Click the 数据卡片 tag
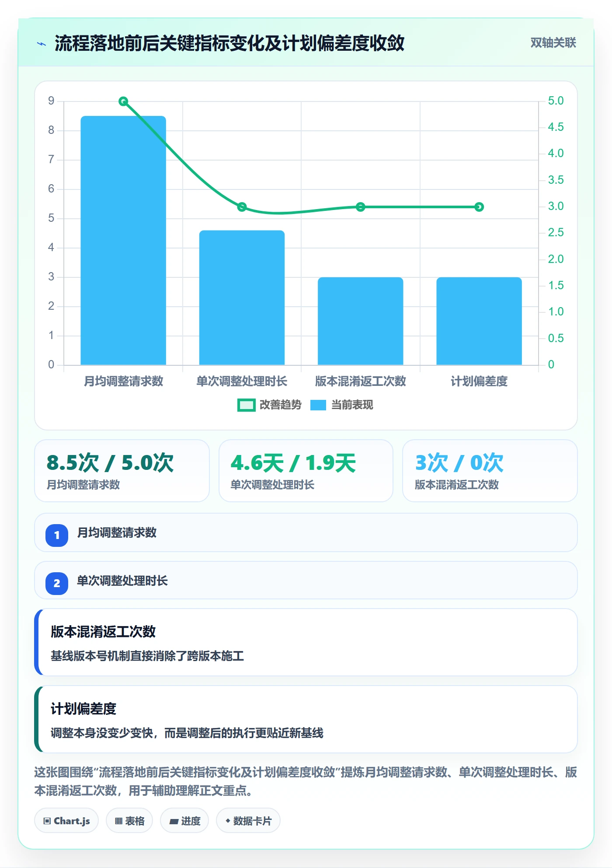 (248, 821)
